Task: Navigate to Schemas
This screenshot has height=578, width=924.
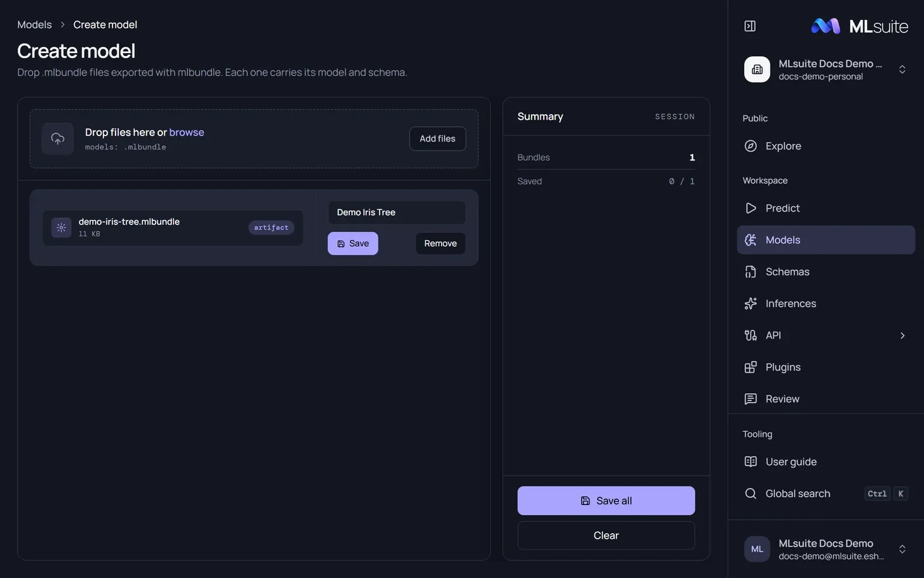Action: (825, 272)
